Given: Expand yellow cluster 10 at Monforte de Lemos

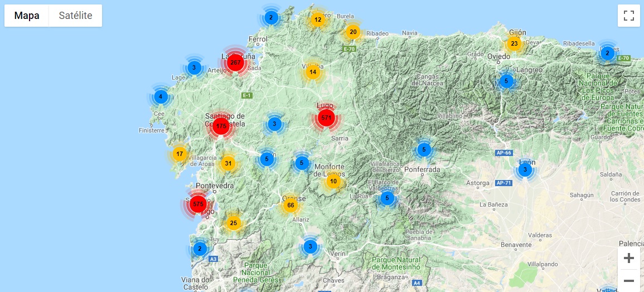Looking at the screenshot, I should click(333, 181).
